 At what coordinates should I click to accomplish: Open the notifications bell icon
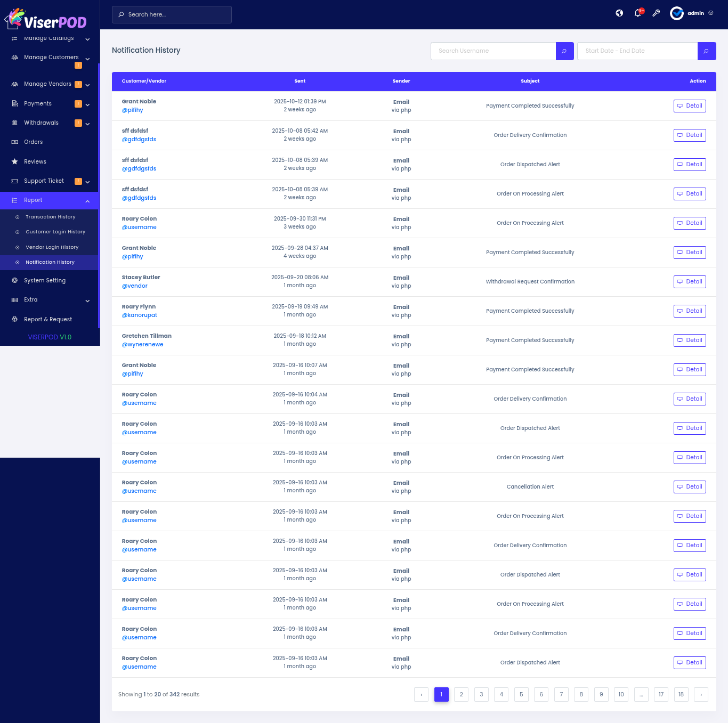(x=638, y=13)
